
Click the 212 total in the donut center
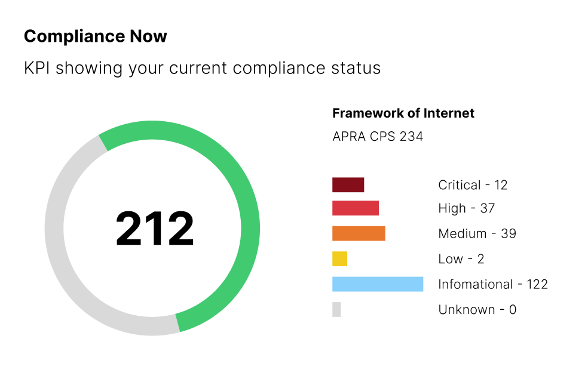[155, 229]
